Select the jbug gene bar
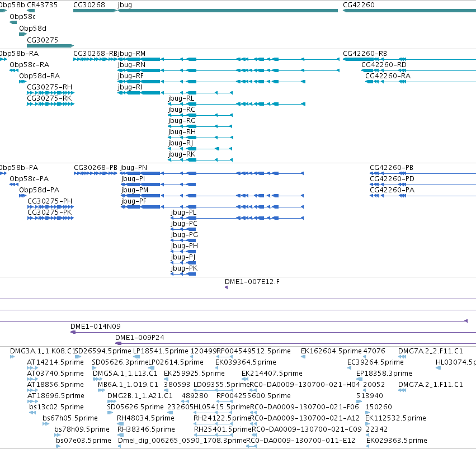The image size is (476, 449). [228, 11]
